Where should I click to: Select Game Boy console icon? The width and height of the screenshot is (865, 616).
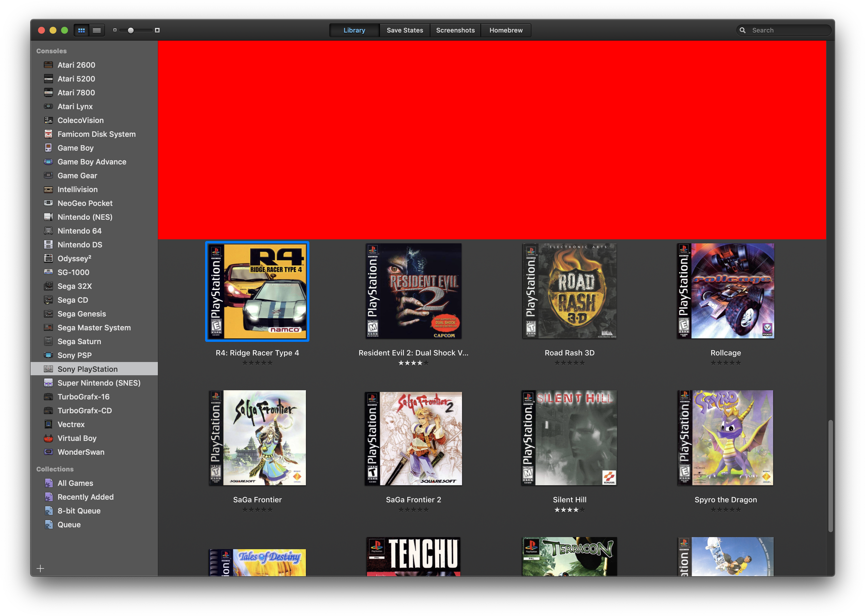(x=49, y=148)
